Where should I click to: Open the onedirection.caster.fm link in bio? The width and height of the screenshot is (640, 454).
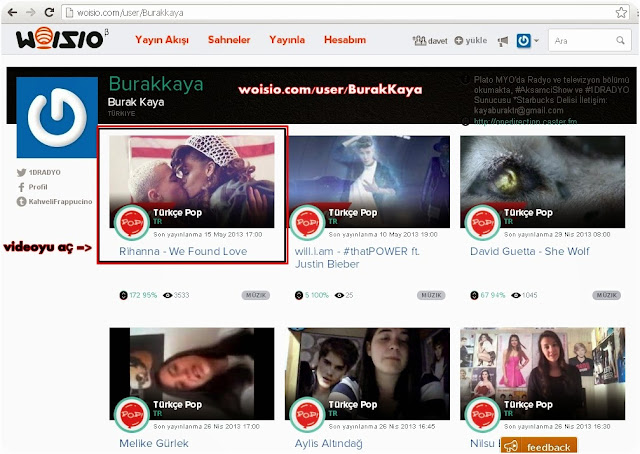tap(525, 121)
